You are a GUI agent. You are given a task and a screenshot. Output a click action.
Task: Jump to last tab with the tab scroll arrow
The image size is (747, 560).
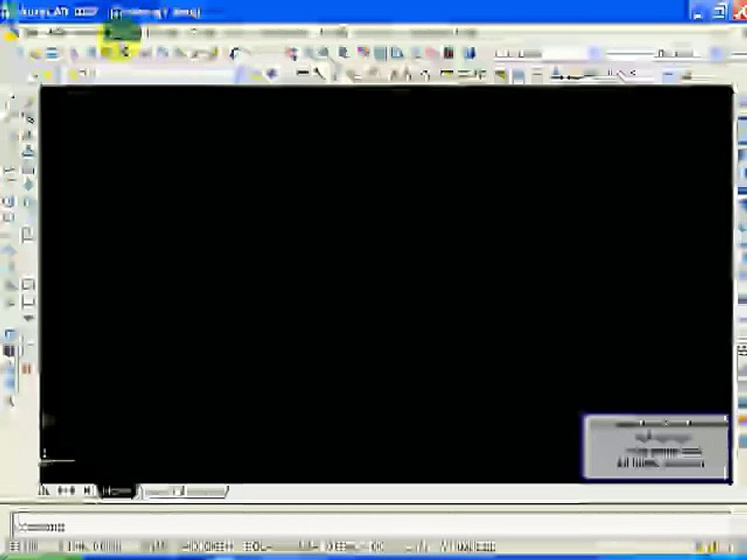pyautogui.click(x=88, y=491)
